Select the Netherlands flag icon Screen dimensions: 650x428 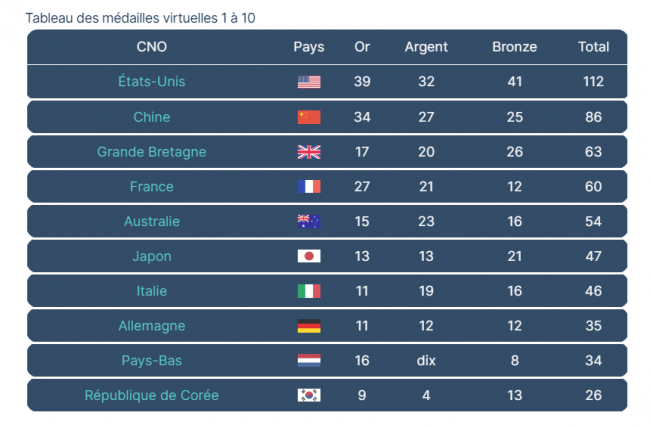tap(309, 360)
